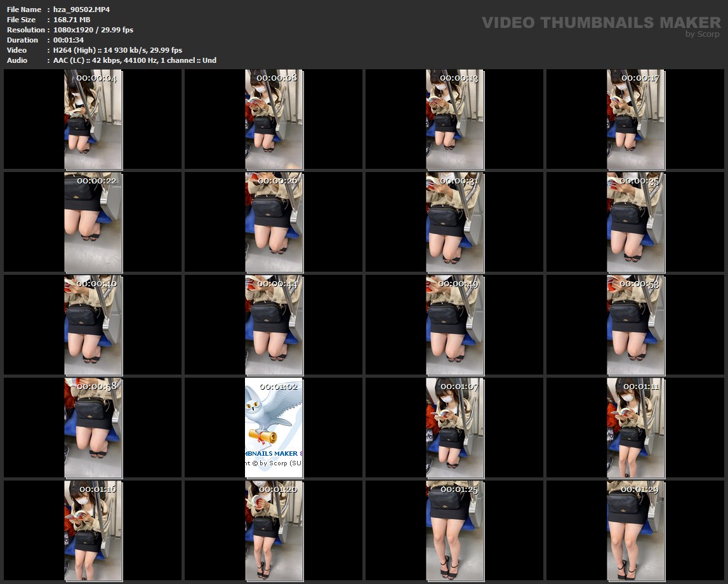Choose the thumbnail timestamped 00:01:07

click(x=454, y=428)
